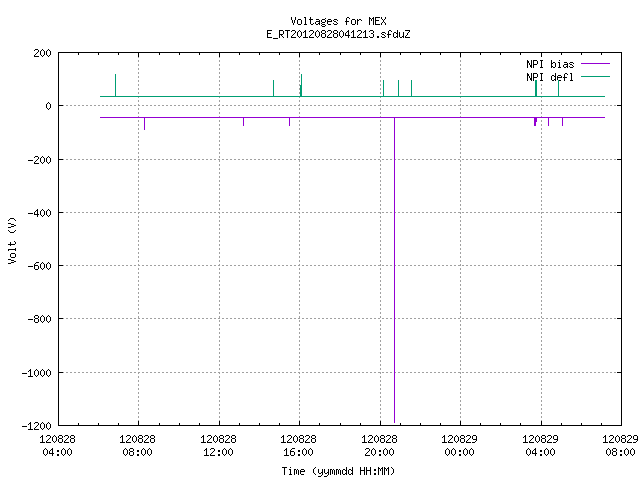The height and width of the screenshot is (480, 640).
Task: Click the purple NPI bias legend line sample
Action: click(595, 64)
